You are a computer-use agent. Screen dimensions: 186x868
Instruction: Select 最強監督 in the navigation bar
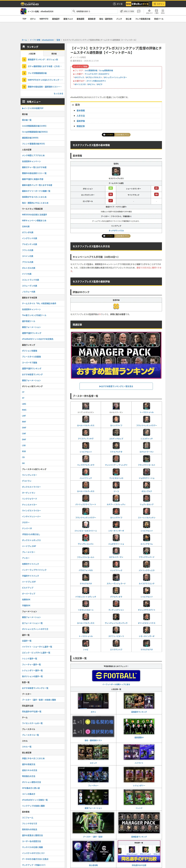coord(92,19)
